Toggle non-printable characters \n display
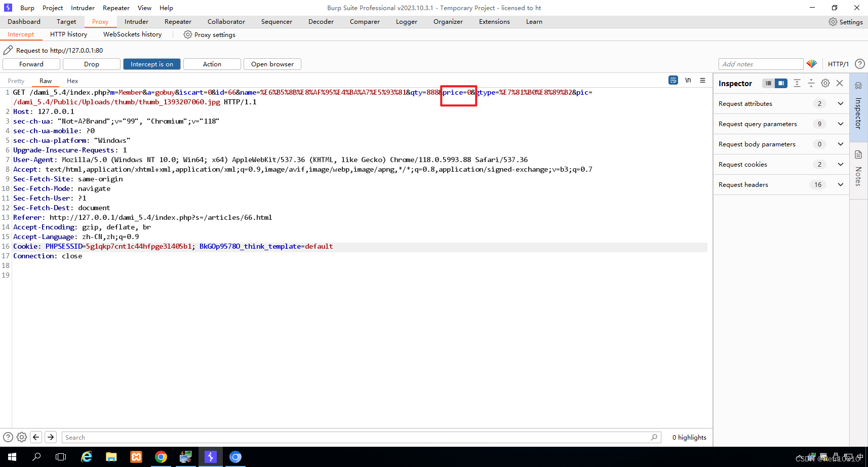Viewport: 868px width, 467px height. click(x=688, y=80)
